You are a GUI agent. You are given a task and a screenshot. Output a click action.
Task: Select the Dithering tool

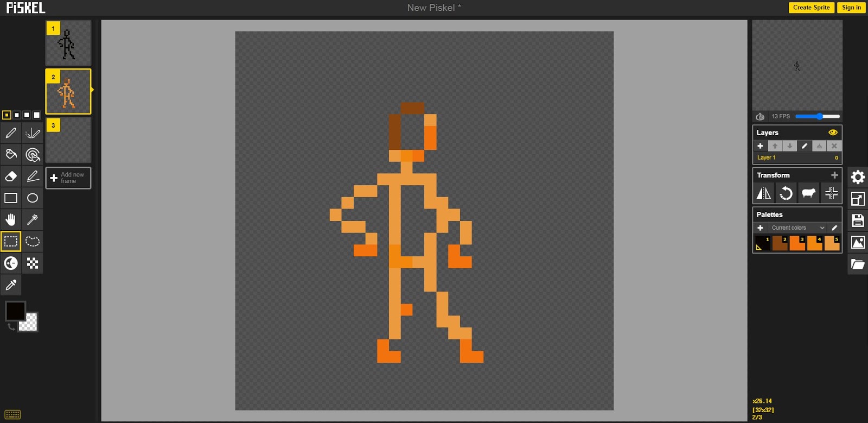[x=33, y=263]
